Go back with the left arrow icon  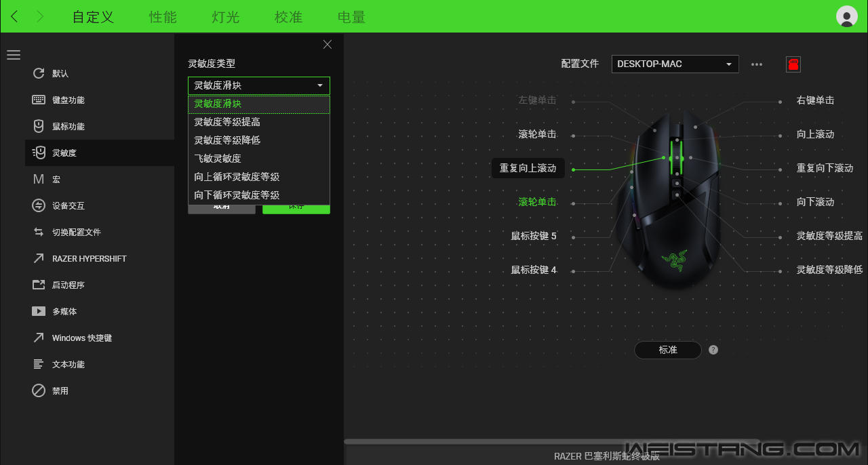14,17
